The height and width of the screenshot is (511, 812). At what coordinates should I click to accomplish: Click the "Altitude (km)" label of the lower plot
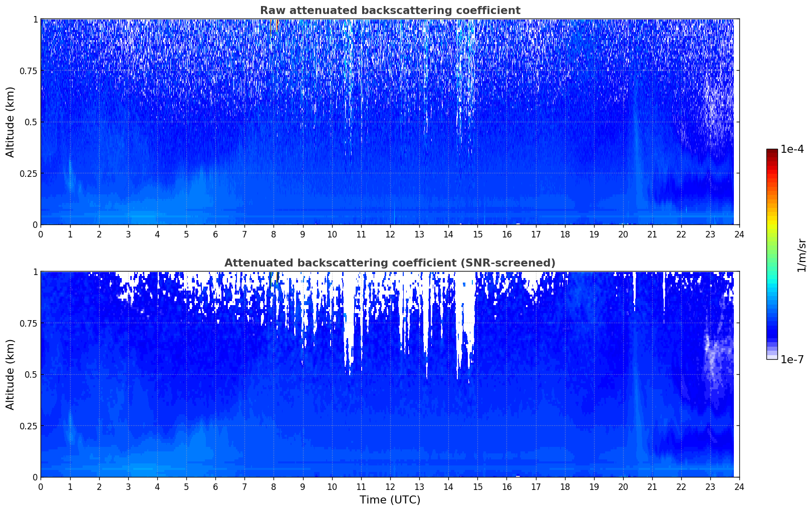click(11, 374)
